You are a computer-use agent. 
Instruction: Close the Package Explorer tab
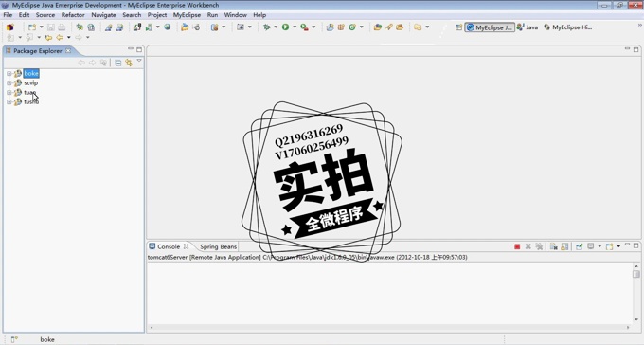[68, 50]
